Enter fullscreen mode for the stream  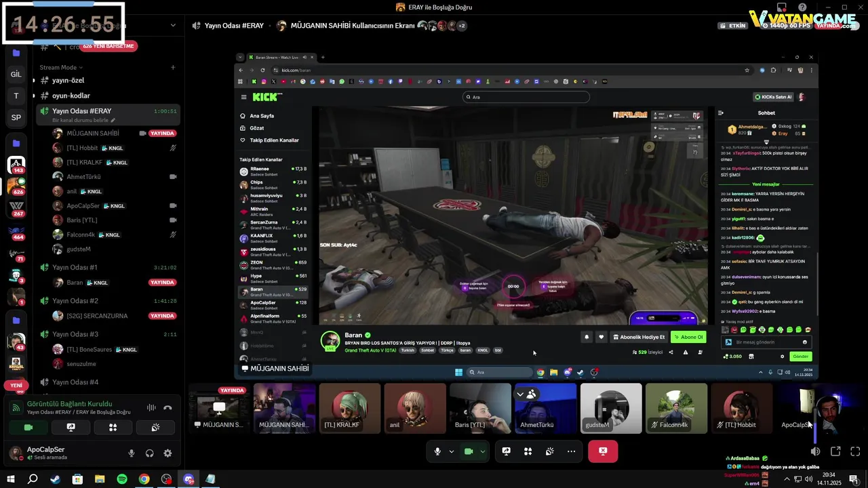tap(855, 451)
